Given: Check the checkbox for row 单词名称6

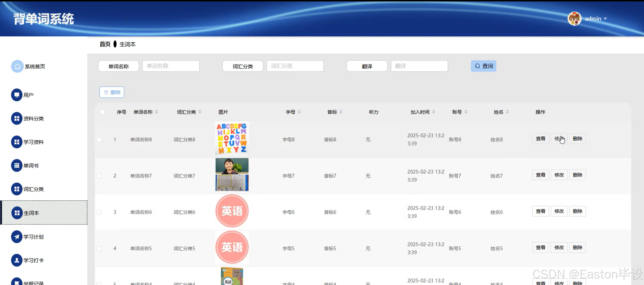Looking at the screenshot, I should click(x=99, y=212).
